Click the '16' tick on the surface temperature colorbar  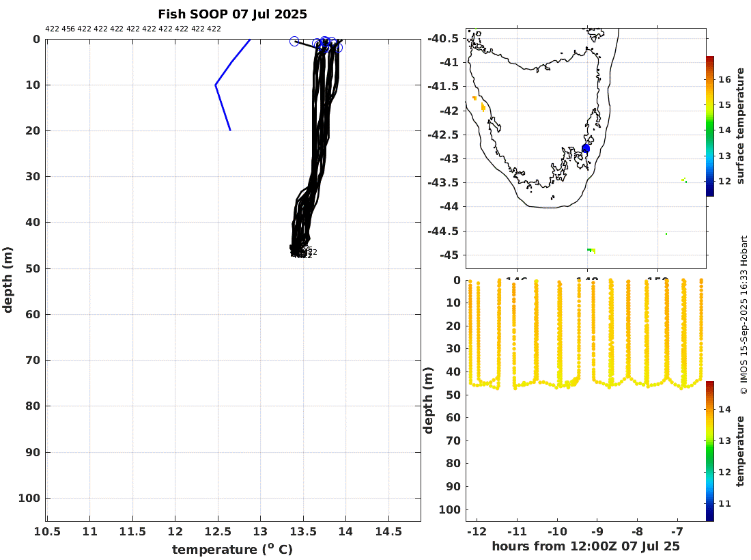(x=724, y=79)
